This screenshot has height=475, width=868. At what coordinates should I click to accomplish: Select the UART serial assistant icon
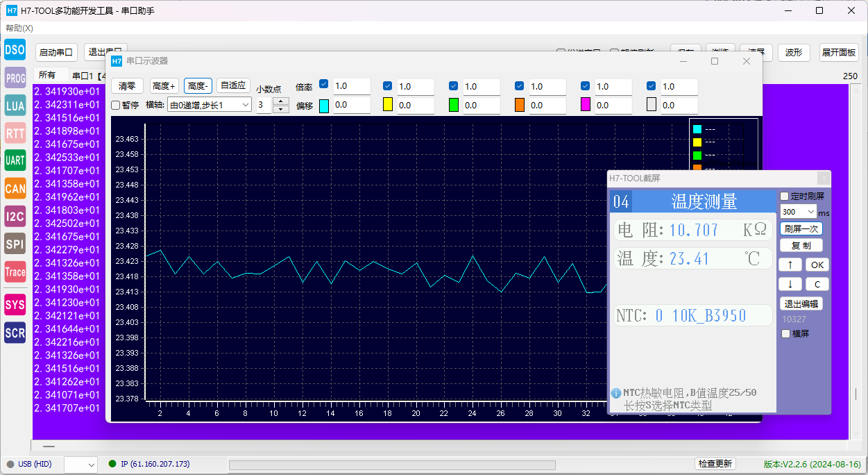coord(15,160)
